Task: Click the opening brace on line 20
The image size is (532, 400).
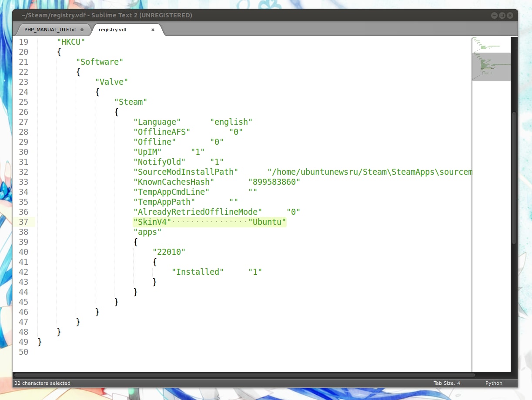Action: click(59, 52)
